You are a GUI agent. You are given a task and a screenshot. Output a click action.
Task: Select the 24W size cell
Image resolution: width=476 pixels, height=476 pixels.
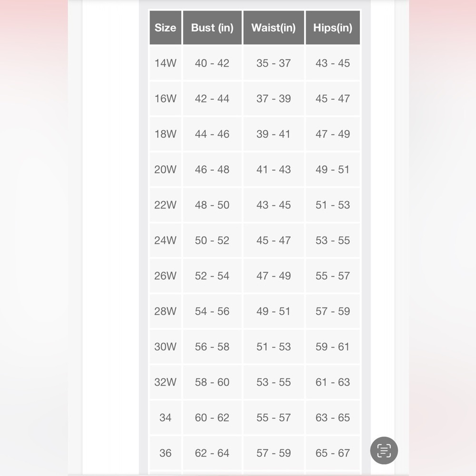(166, 240)
